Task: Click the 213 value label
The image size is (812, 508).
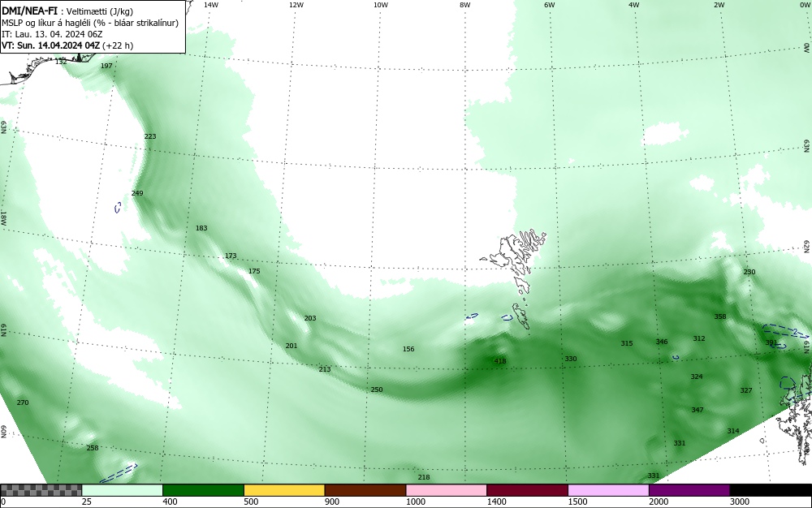Action: [324, 369]
